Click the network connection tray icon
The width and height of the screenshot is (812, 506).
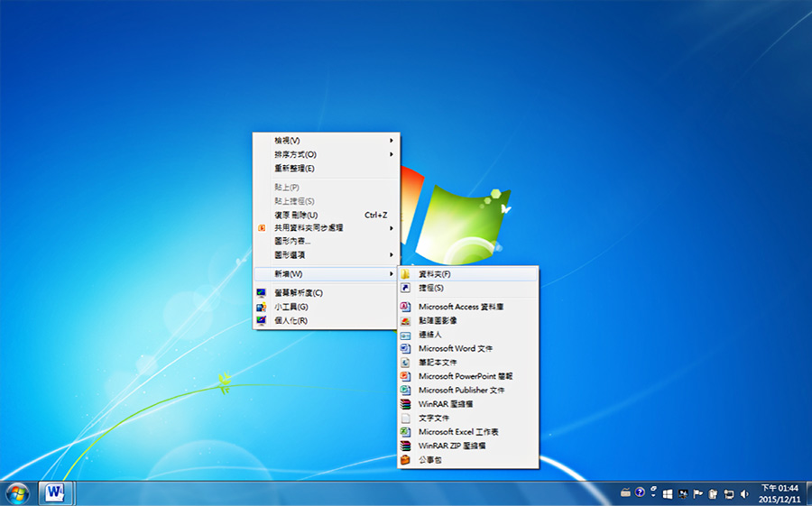729,494
